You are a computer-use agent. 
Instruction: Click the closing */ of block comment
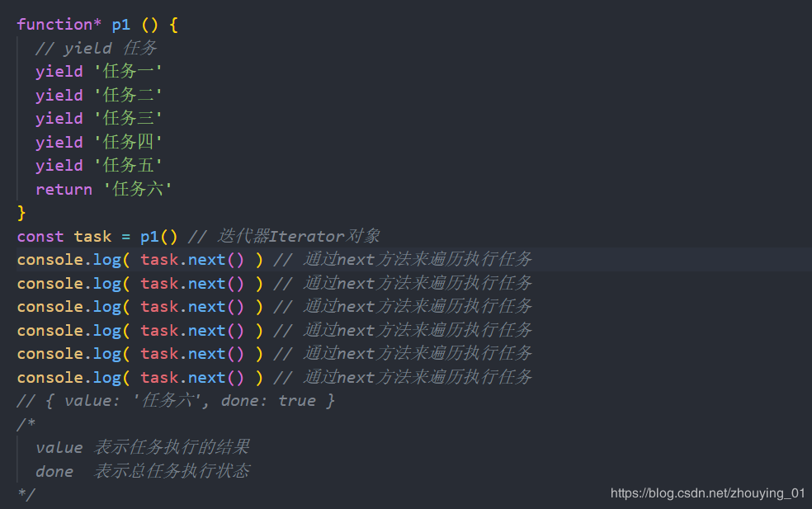tap(26, 494)
